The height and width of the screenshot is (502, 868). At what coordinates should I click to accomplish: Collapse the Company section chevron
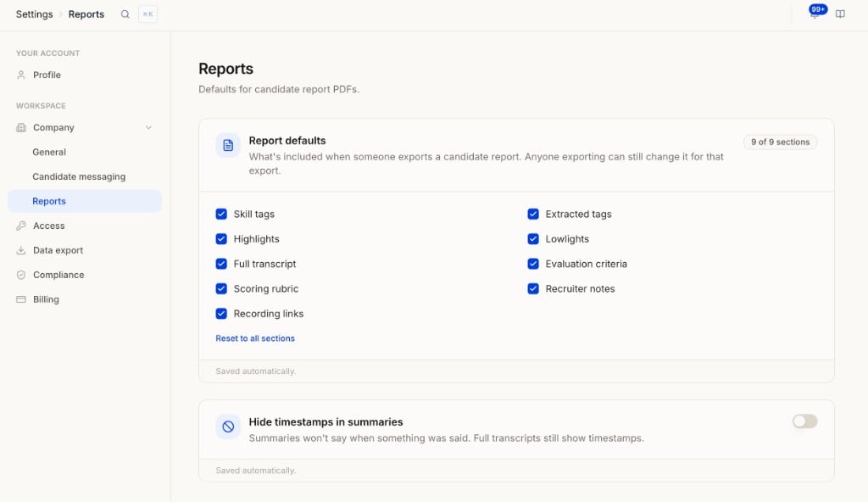[x=148, y=127]
